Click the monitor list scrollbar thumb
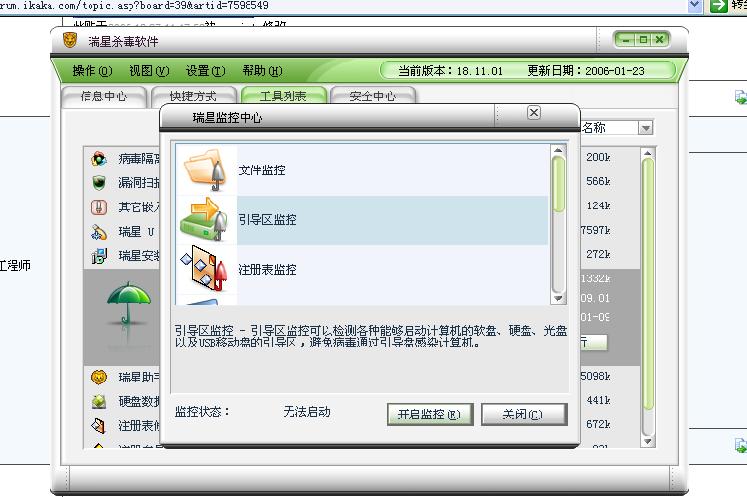Screen dimensions: 747x497 pyautogui.click(x=558, y=183)
